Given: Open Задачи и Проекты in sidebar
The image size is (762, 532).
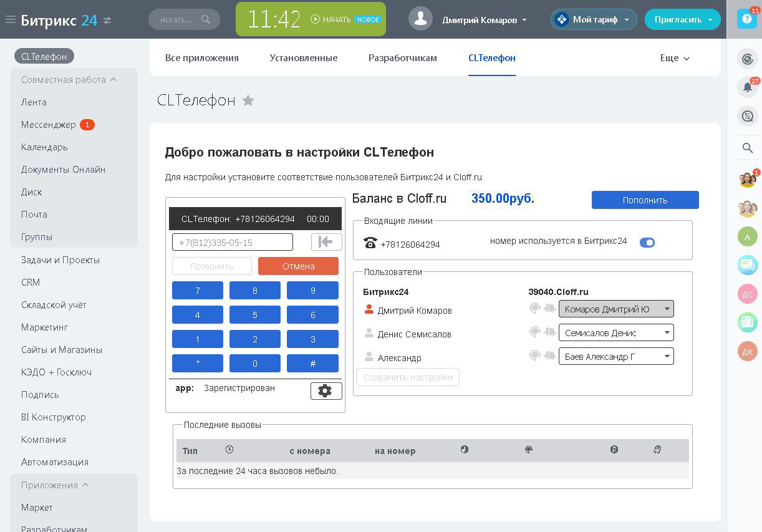Looking at the screenshot, I should point(60,260).
